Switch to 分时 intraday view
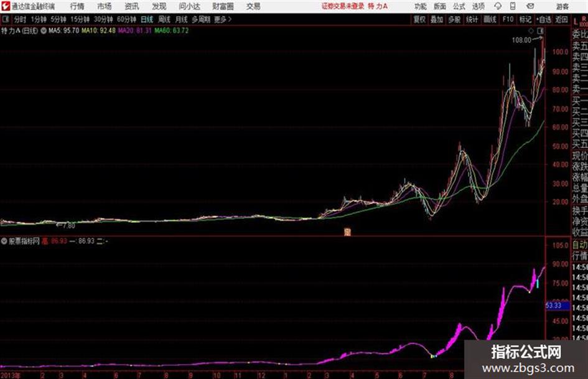588x379 pixels. [19, 19]
